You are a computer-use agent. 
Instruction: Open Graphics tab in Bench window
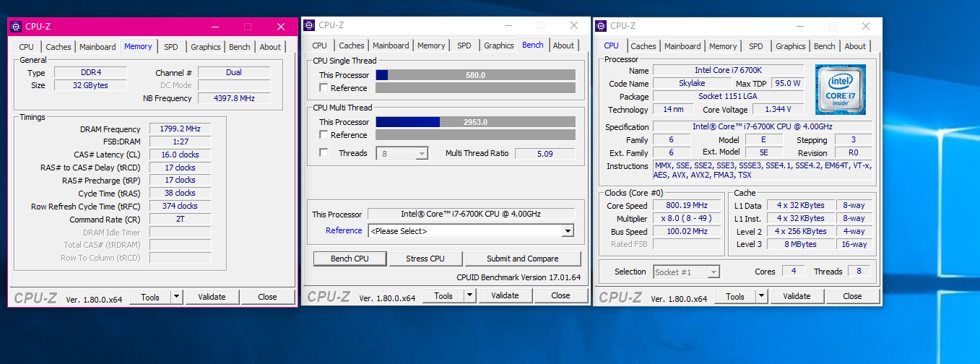coord(499,45)
